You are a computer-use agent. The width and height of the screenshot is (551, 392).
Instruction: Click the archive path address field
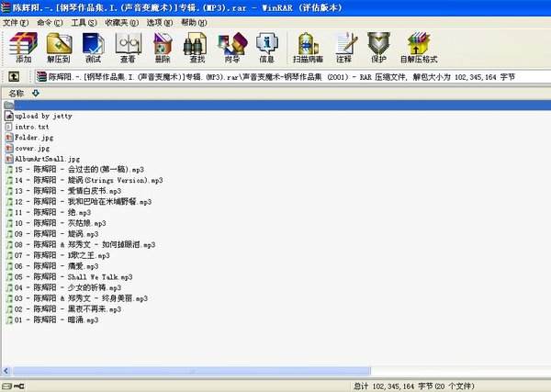(x=292, y=77)
